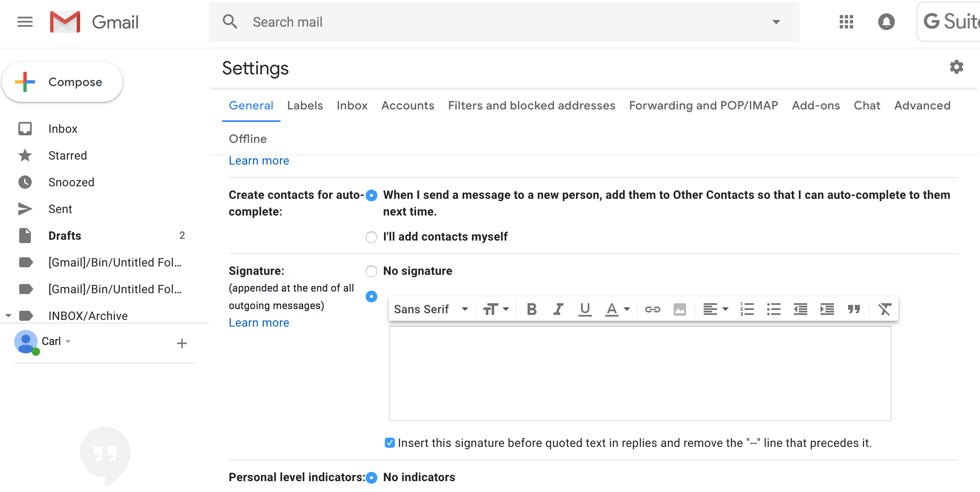
Task: Open the Forwarding and POP/IMAP tab
Action: point(703,106)
